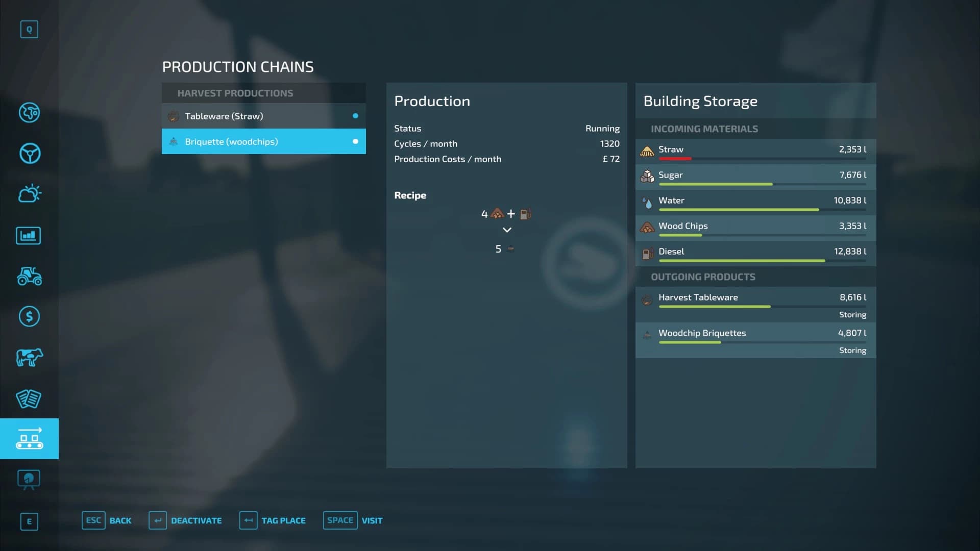The height and width of the screenshot is (551, 980).
Task: Click the Straw storage level bar
Action: (762, 159)
